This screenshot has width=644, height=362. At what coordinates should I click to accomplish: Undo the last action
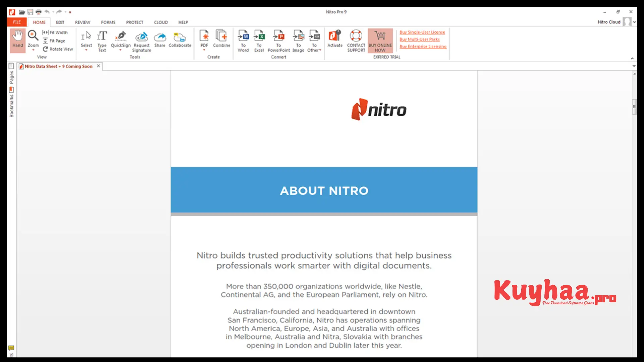click(47, 12)
